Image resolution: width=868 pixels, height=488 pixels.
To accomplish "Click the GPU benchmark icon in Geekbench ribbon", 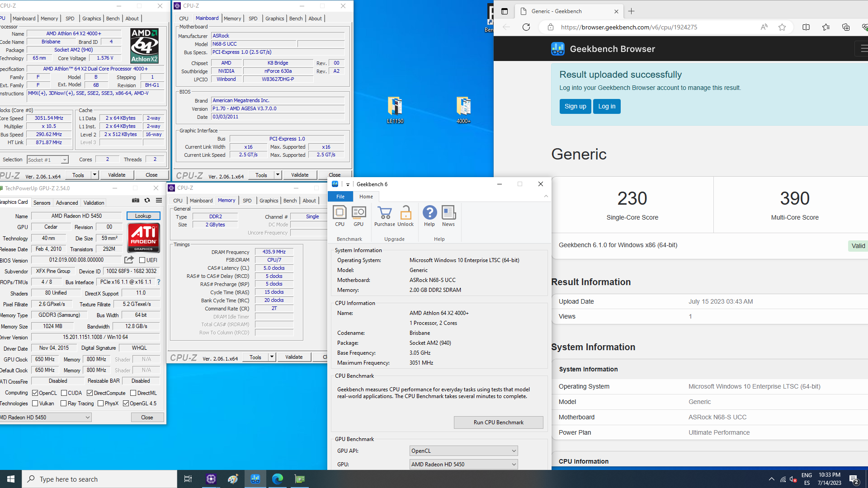I will (x=359, y=216).
